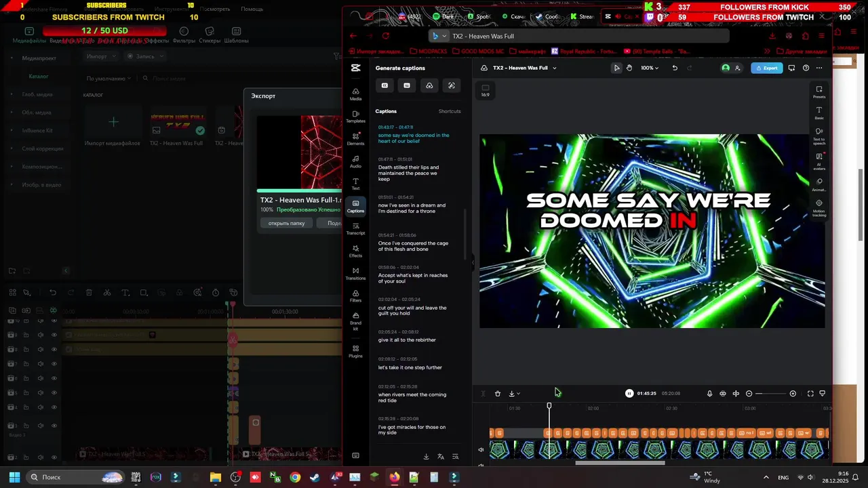The height and width of the screenshot is (488, 868).
Task: Open the Animation tool on right panel
Action: coord(819,184)
